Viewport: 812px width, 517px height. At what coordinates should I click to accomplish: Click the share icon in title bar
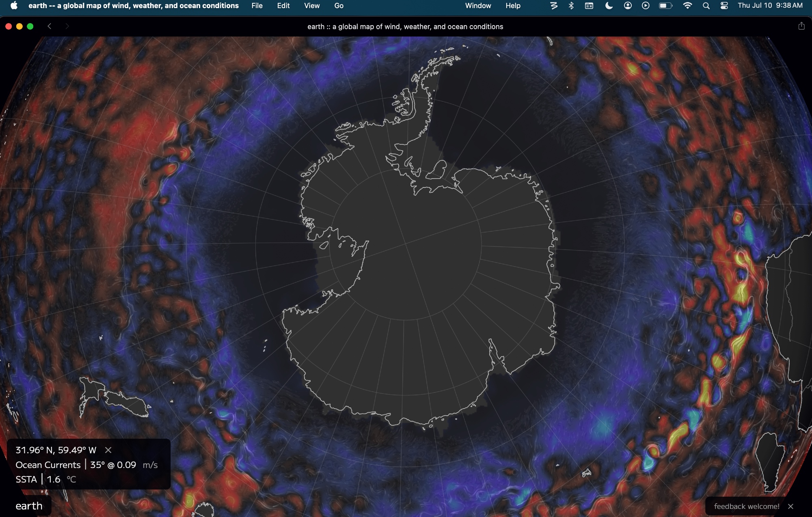tap(801, 26)
